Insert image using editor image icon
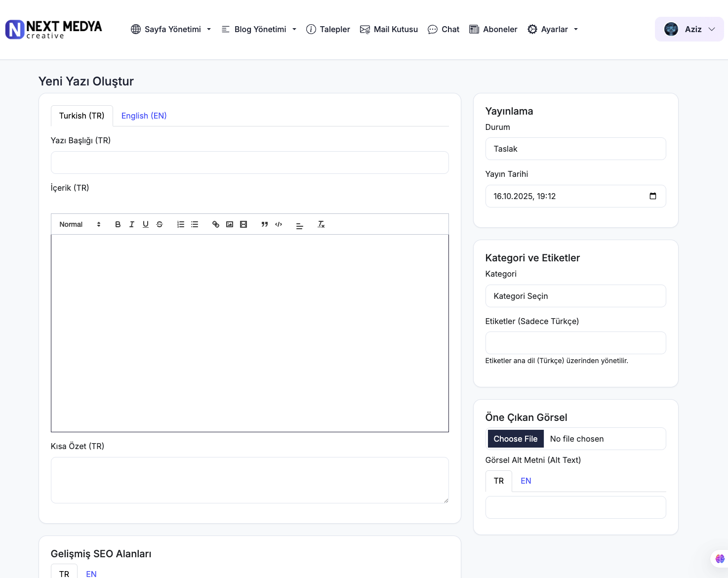The height and width of the screenshot is (578, 728). (230, 224)
